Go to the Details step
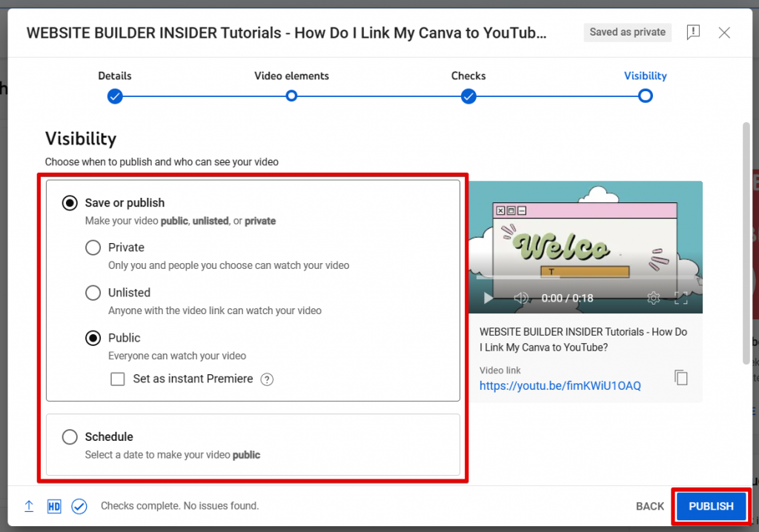Screen dimensions: 759x532 pyautogui.click(x=115, y=96)
